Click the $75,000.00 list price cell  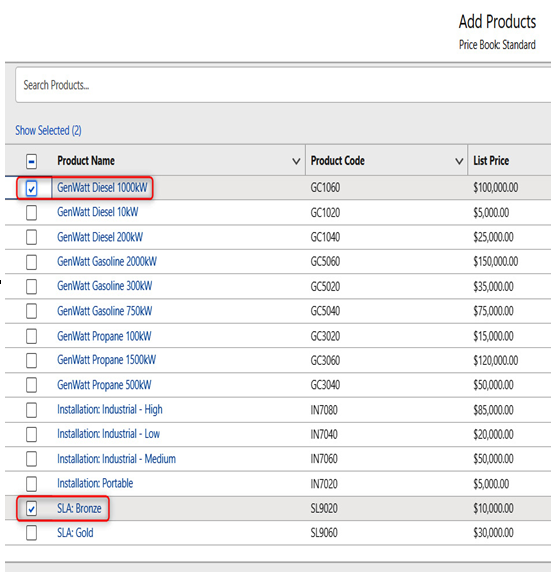(493, 311)
